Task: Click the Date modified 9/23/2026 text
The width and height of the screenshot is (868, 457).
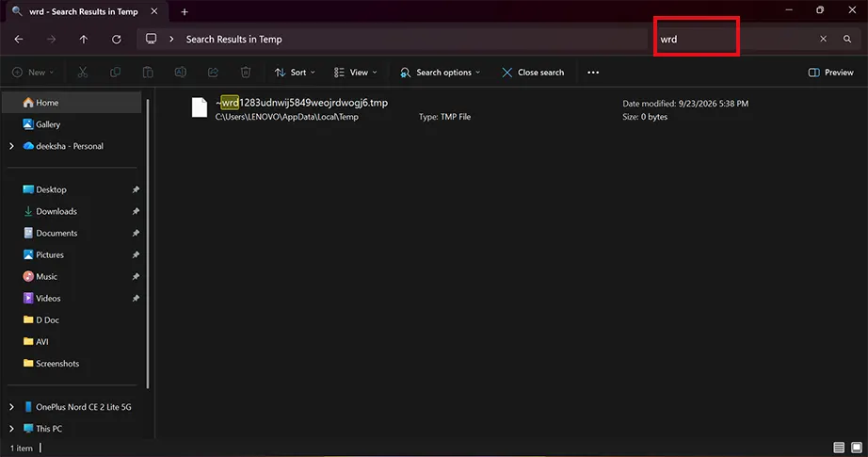Action: coord(685,104)
